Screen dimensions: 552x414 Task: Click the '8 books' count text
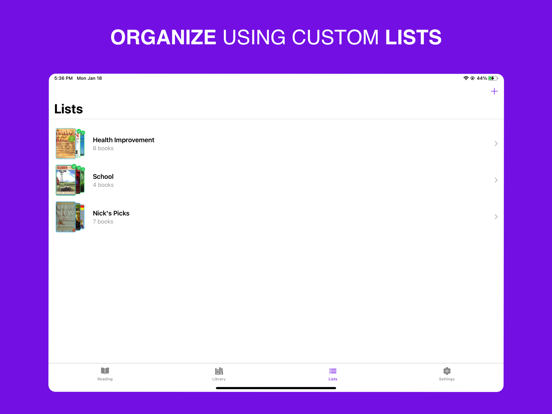(x=103, y=149)
